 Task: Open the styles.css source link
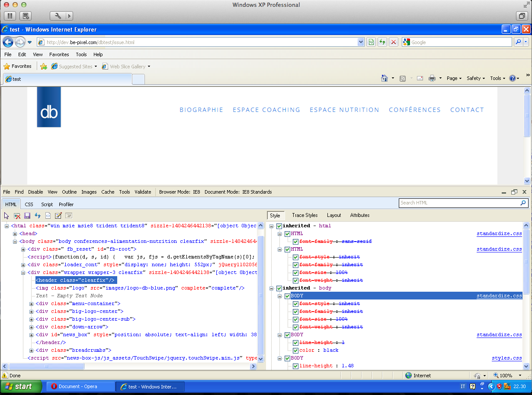[506, 358]
